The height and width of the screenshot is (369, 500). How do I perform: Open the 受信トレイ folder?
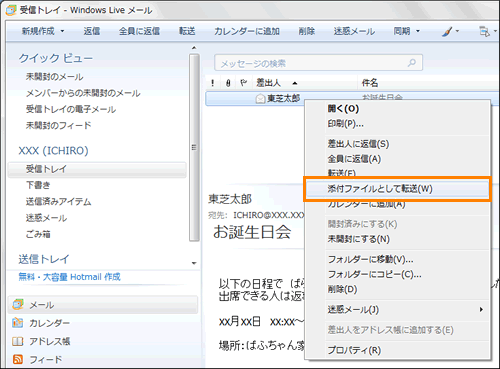click(x=97, y=169)
